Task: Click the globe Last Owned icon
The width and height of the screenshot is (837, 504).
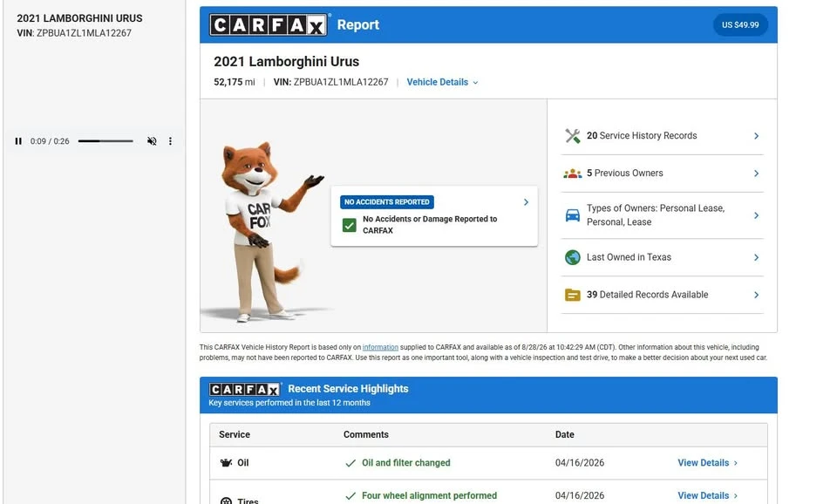Action: coord(572,257)
